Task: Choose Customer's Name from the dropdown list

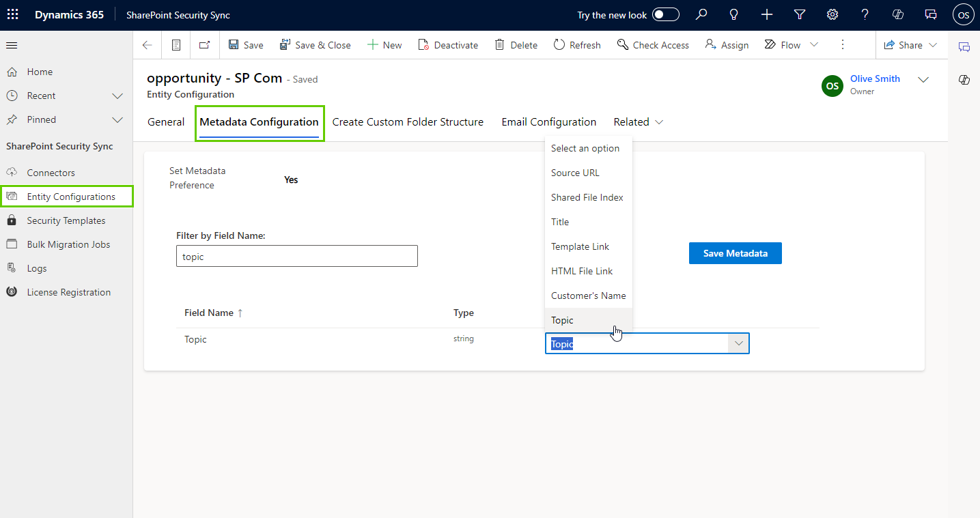Action: pyautogui.click(x=588, y=296)
